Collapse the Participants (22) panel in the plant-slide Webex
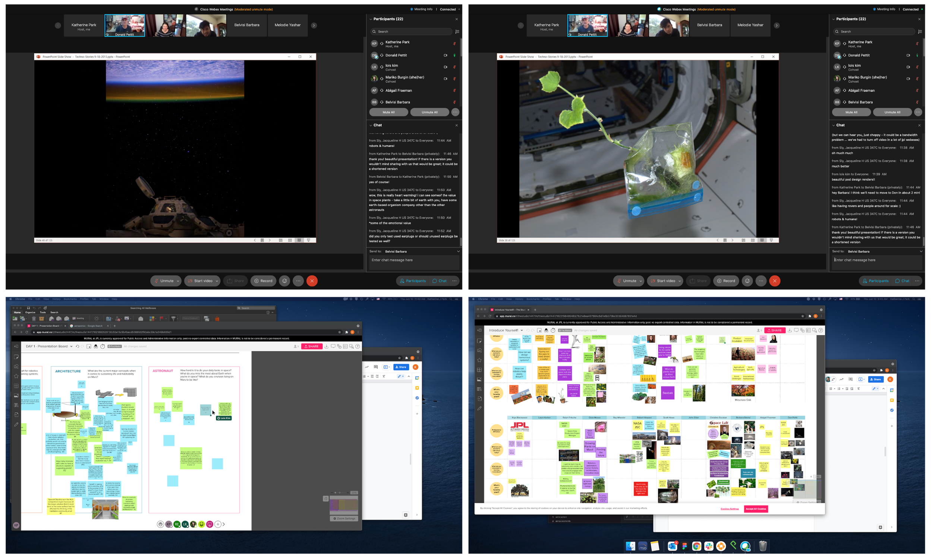The width and height of the screenshot is (932, 560). point(834,19)
